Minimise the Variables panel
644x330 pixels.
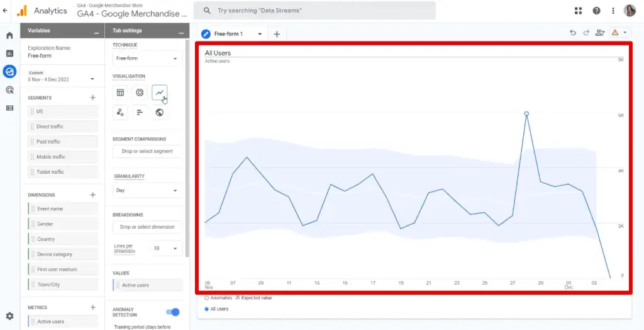point(96,32)
